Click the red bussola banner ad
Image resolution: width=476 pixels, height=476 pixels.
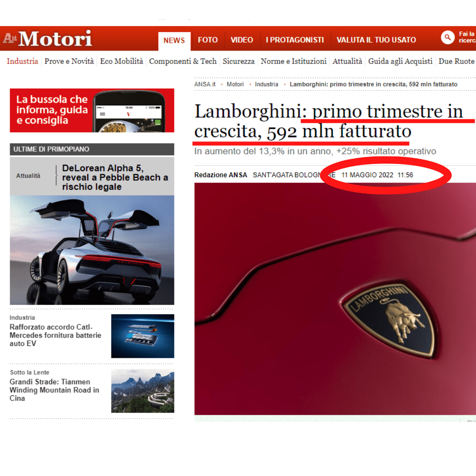(92, 111)
